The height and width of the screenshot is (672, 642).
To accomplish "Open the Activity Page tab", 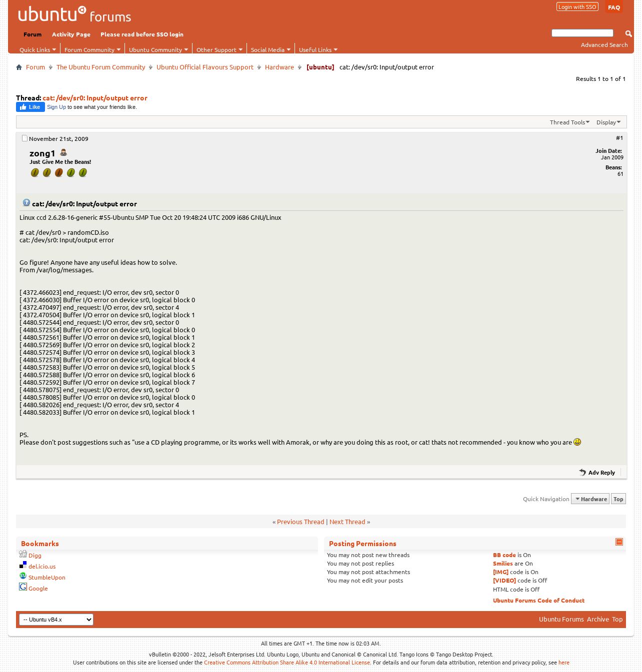I will click(71, 34).
